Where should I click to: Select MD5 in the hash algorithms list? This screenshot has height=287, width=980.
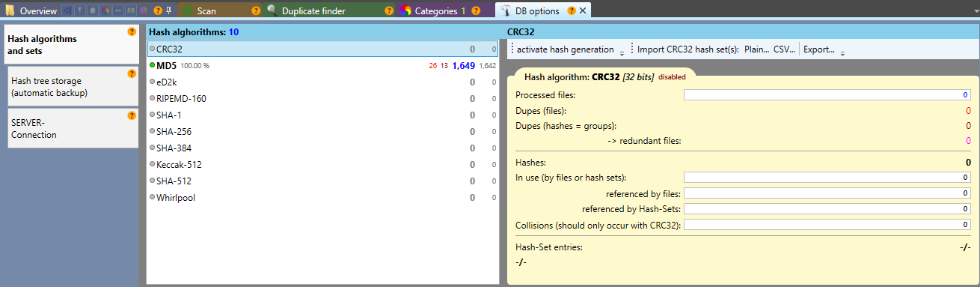322,66
